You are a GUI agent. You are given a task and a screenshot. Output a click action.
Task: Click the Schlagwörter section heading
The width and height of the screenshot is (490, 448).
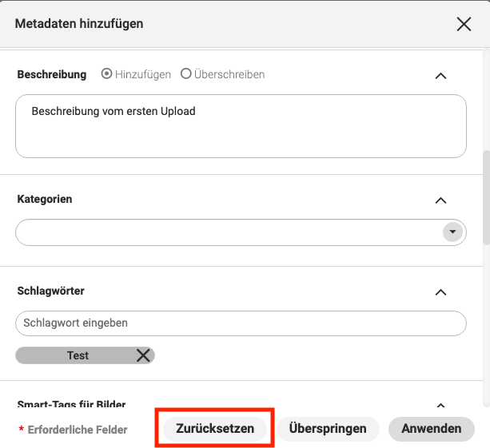pyautogui.click(x=50, y=291)
